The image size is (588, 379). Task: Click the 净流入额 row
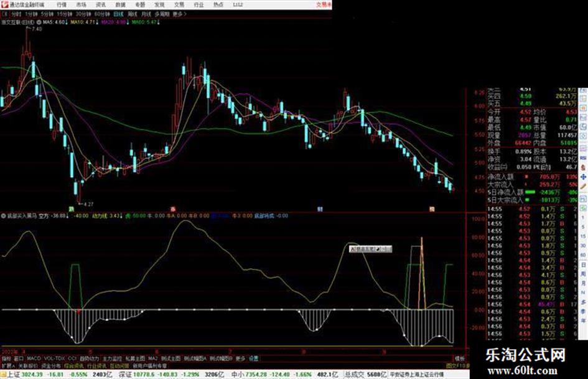click(532, 176)
